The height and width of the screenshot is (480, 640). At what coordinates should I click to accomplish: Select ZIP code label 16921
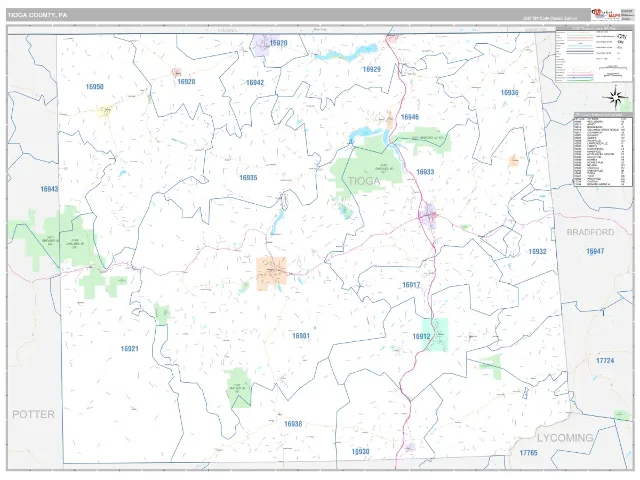coord(129,349)
